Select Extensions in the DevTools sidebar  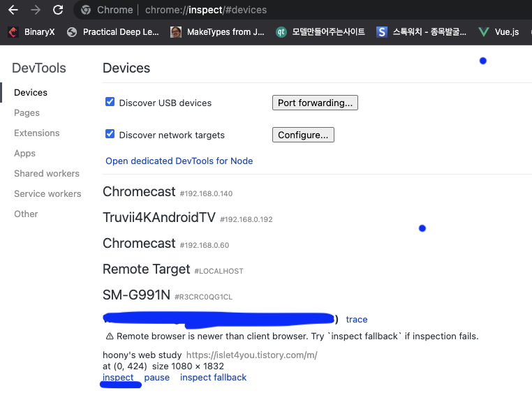coord(36,133)
